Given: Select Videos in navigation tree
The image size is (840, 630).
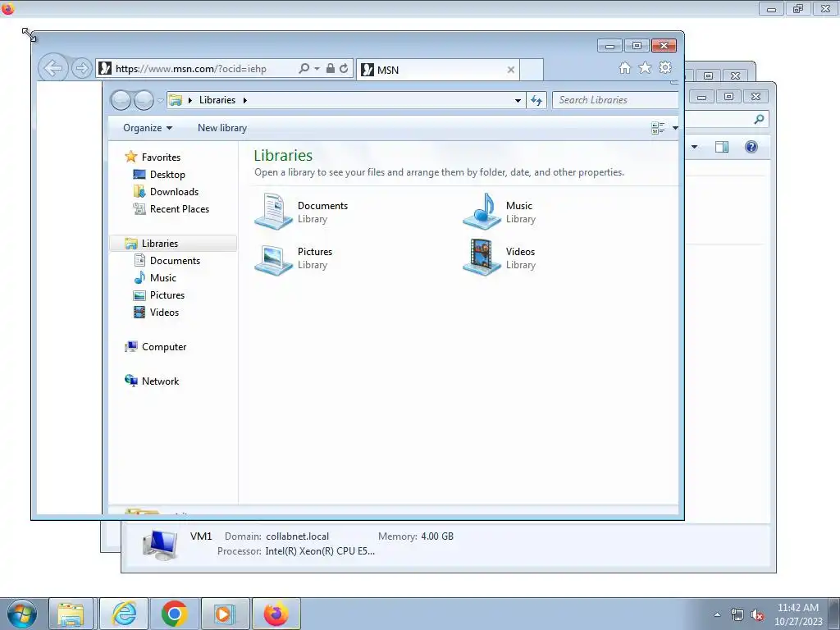Looking at the screenshot, I should [x=164, y=313].
